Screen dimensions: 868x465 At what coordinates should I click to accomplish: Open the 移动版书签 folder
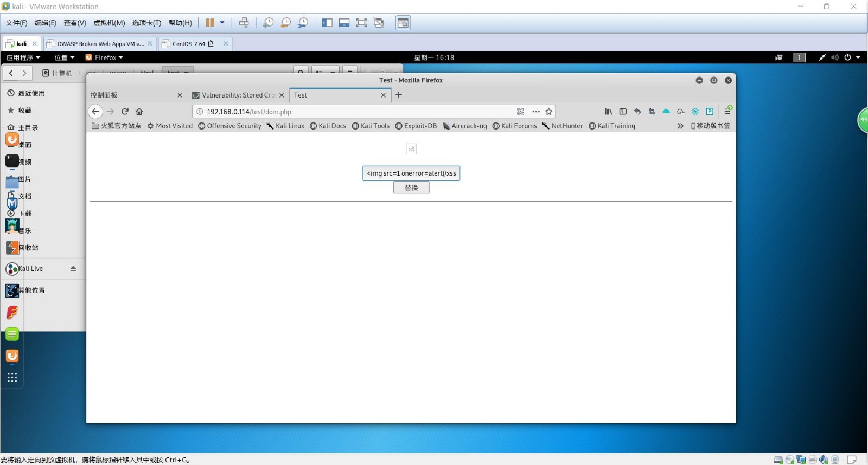coord(711,126)
